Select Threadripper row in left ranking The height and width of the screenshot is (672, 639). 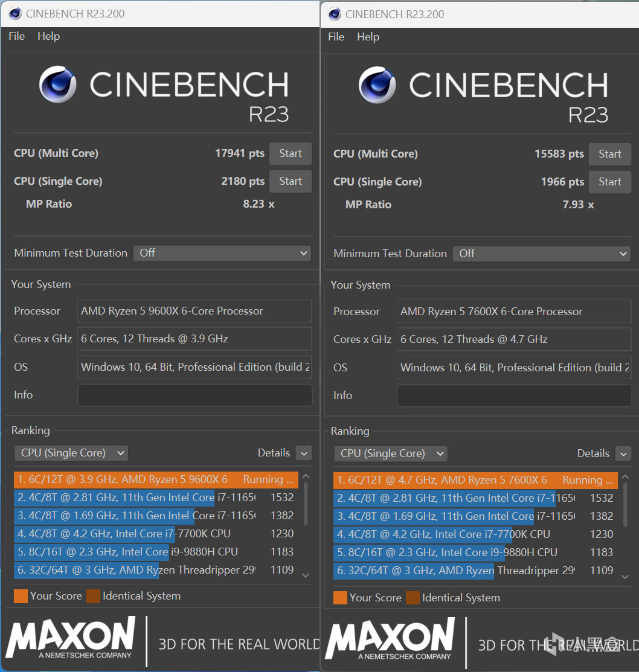[x=156, y=570]
